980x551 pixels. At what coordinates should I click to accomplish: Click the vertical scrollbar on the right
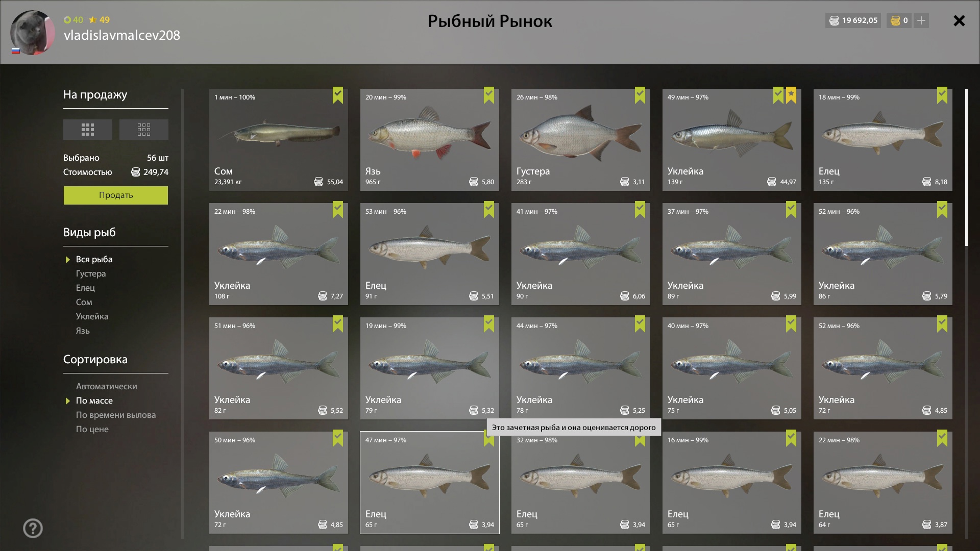pos(966,167)
